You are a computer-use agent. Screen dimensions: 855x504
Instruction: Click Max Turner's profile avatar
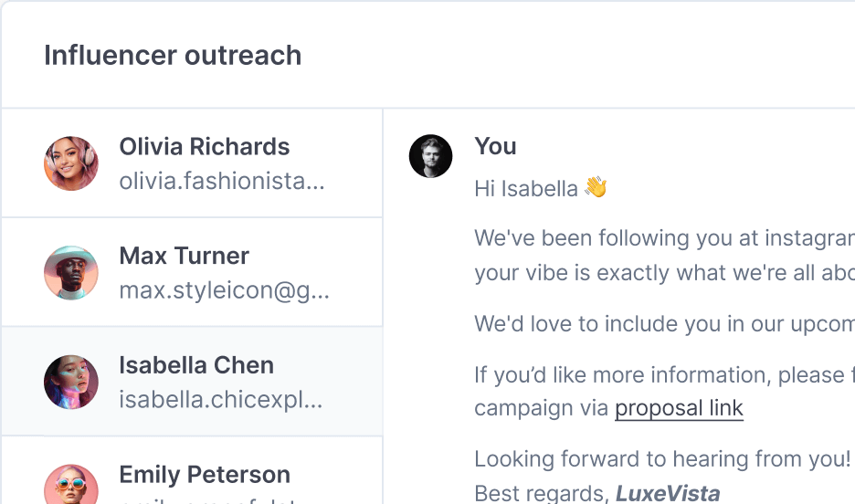click(71, 272)
